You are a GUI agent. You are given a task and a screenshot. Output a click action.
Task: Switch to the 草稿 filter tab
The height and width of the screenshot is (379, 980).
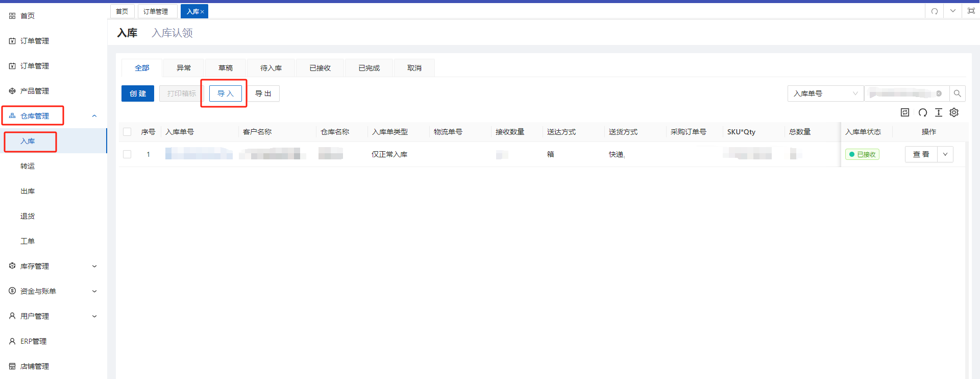pyautogui.click(x=226, y=68)
